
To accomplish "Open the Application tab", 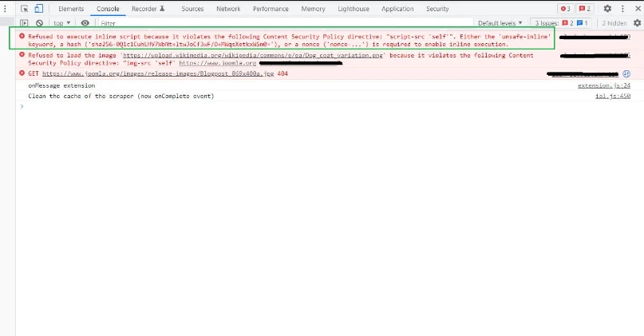I will (x=397, y=9).
